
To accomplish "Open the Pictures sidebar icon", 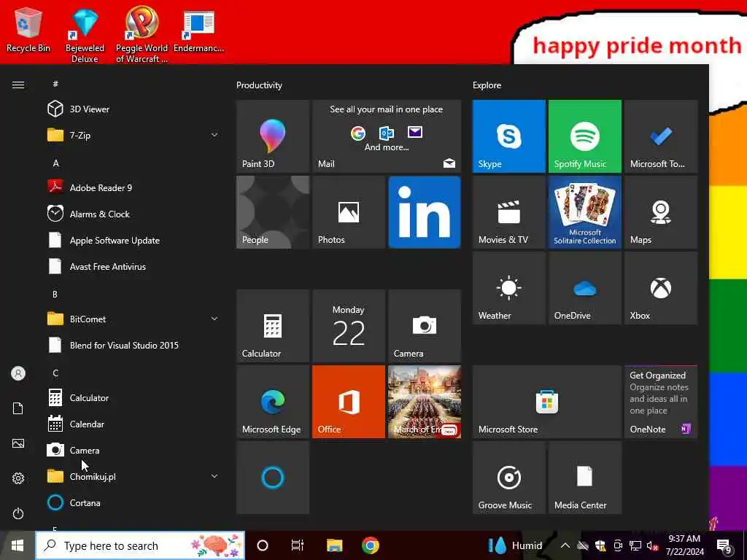I will (18, 443).
